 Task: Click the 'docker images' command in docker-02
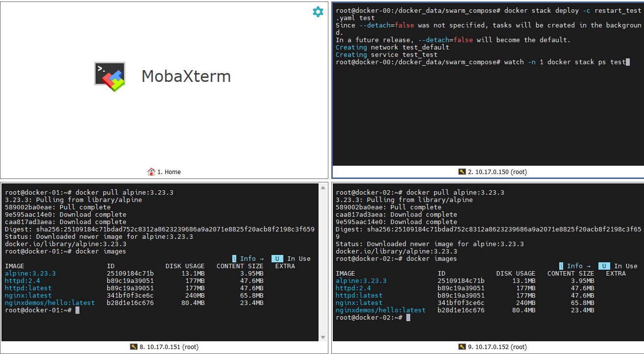[x=432, y=259]
